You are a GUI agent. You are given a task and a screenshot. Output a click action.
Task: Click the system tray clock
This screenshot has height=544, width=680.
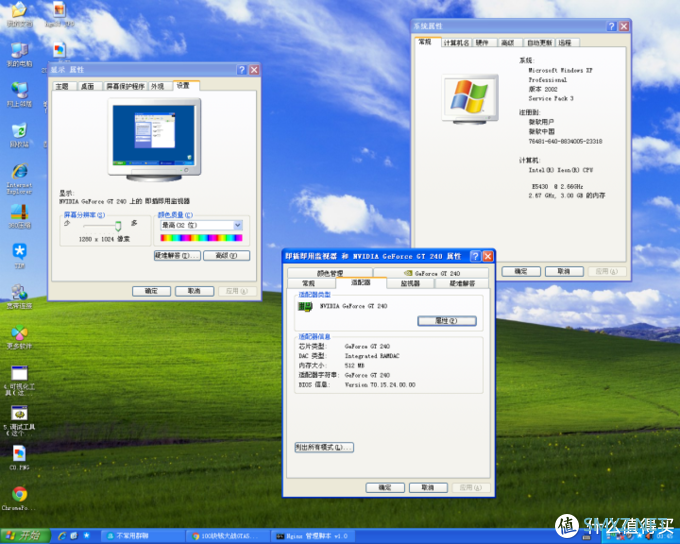[x=667, y=537]
